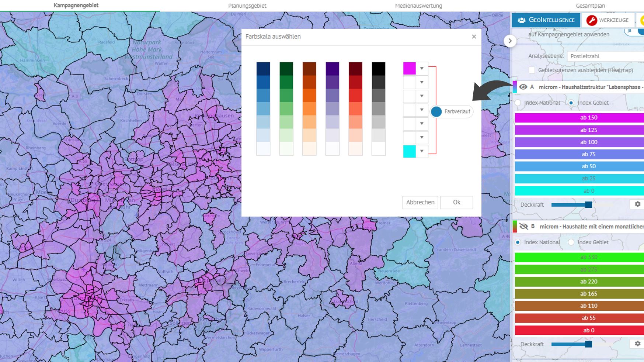Check Gebietsgrenzen ausblenden (Heatmap)
Screen dimensions: 644x362
[532, 70]
